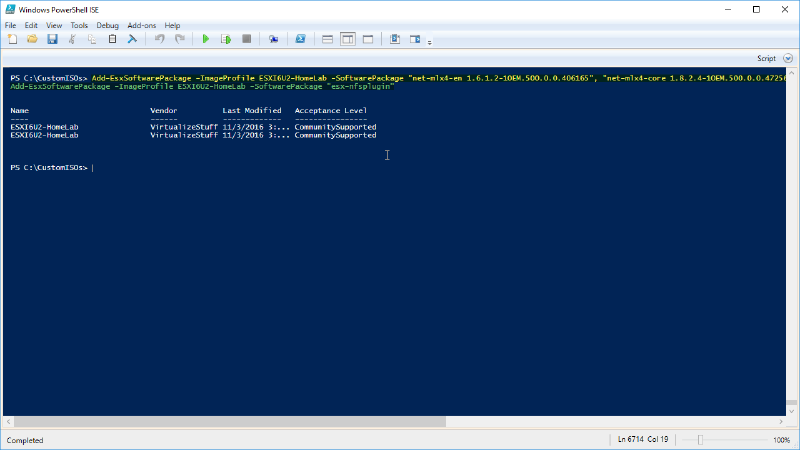The width and height of the screenshot is (800, 450).
Task: Open the Debug menu
Action: coord(107,26)
